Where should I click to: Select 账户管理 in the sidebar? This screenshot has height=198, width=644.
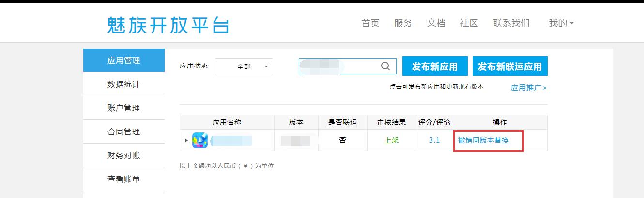click(124, 108)
